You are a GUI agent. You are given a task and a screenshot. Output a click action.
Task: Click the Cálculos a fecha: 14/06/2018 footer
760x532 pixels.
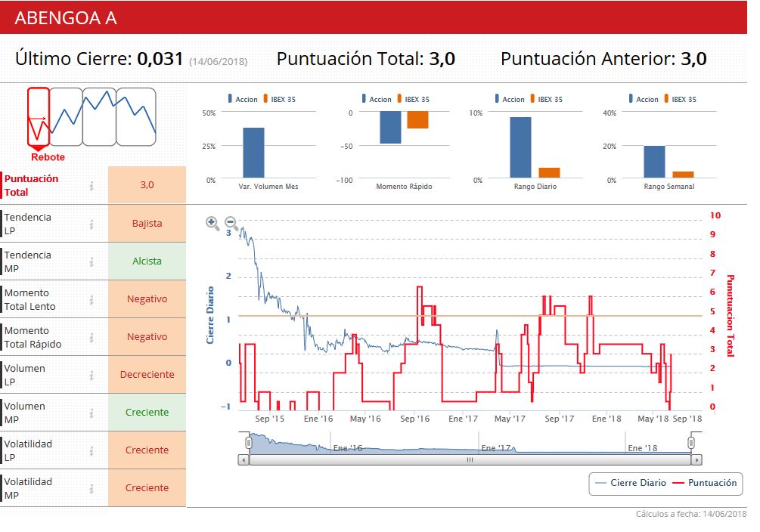[691, 514]
